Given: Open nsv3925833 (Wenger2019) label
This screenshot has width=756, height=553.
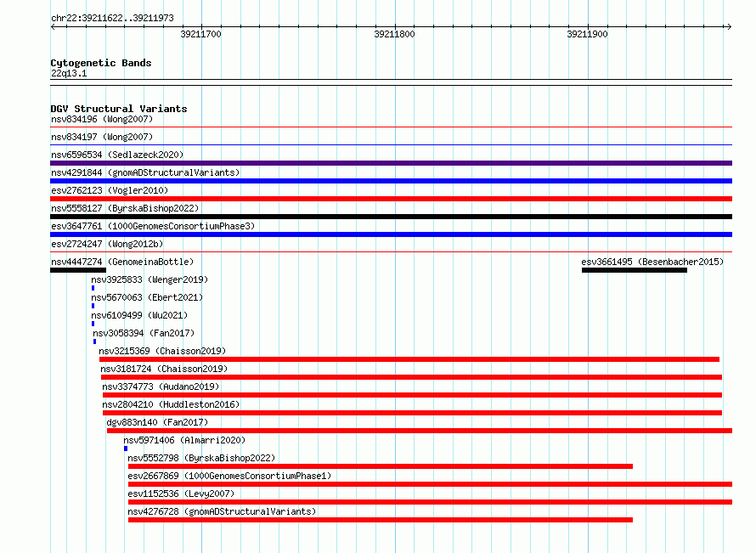Looking at the screenshot, I should [x=150, y=279].
